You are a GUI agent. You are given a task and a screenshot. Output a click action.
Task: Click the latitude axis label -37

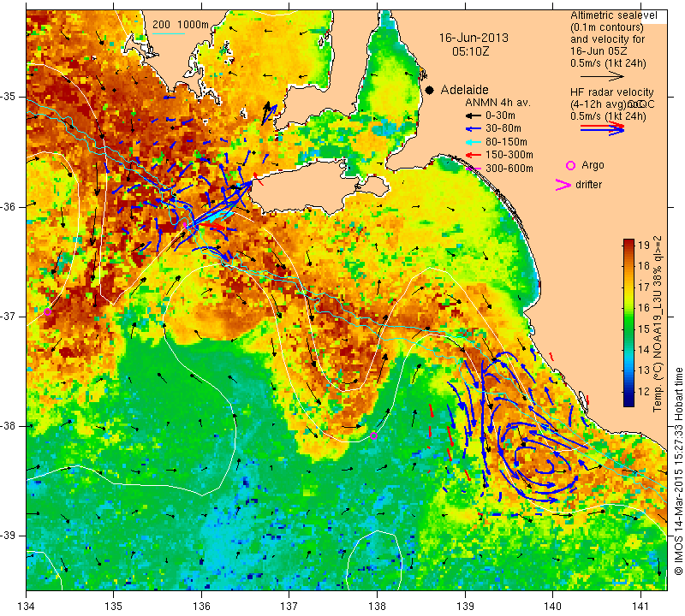pos(9,316)
